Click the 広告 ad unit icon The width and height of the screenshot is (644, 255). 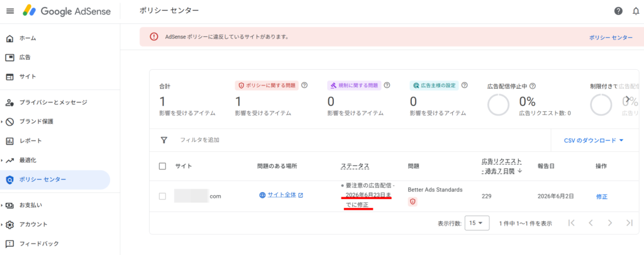pos(10,57)
